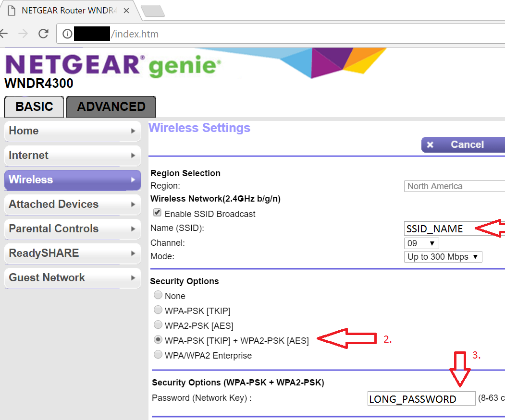Viewport: 505px width, 420px height.
Task: Click the Wireless sidebar arrow indicator
Action: (134, 180)
